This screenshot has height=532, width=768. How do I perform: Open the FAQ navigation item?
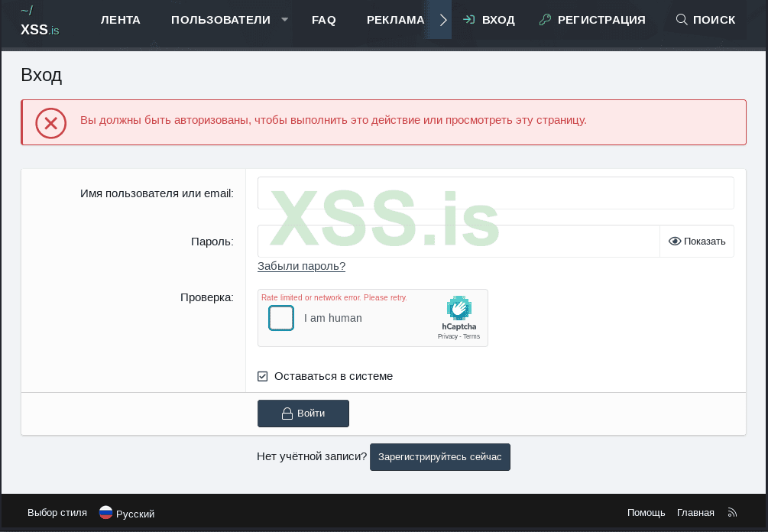click(324, 20)
